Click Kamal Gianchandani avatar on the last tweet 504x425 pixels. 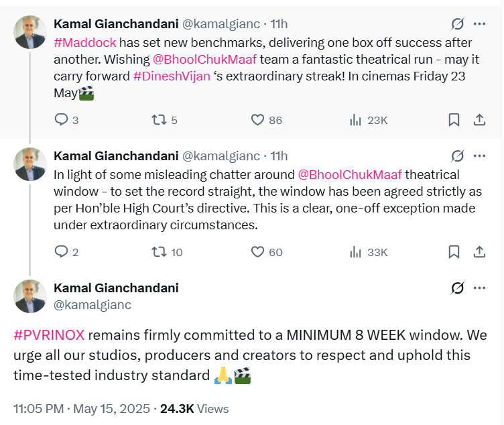[x=30, y=296]
